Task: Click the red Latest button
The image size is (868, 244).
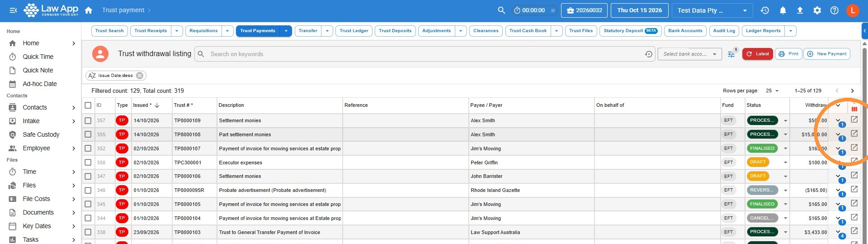Action: 758,54
